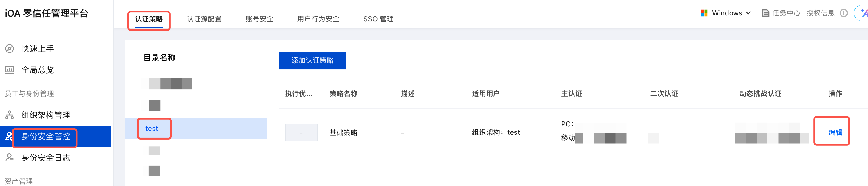This screenshot has width=868, height=186.
Task: Open 授权信息 in the top bar
Action: (820, 13)
